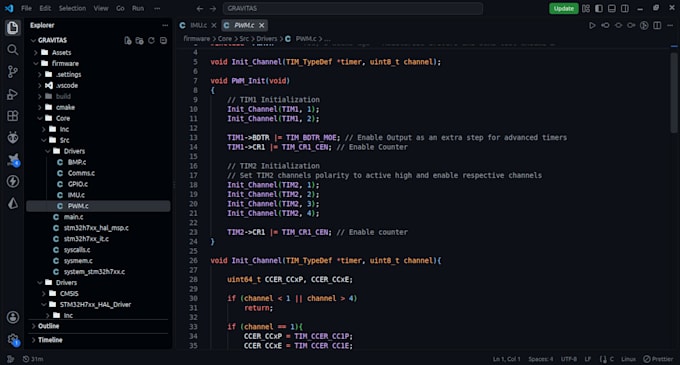The width and height of the screenshot is (680, 365).
Task: Open the File menu
Action: [26, 8]
